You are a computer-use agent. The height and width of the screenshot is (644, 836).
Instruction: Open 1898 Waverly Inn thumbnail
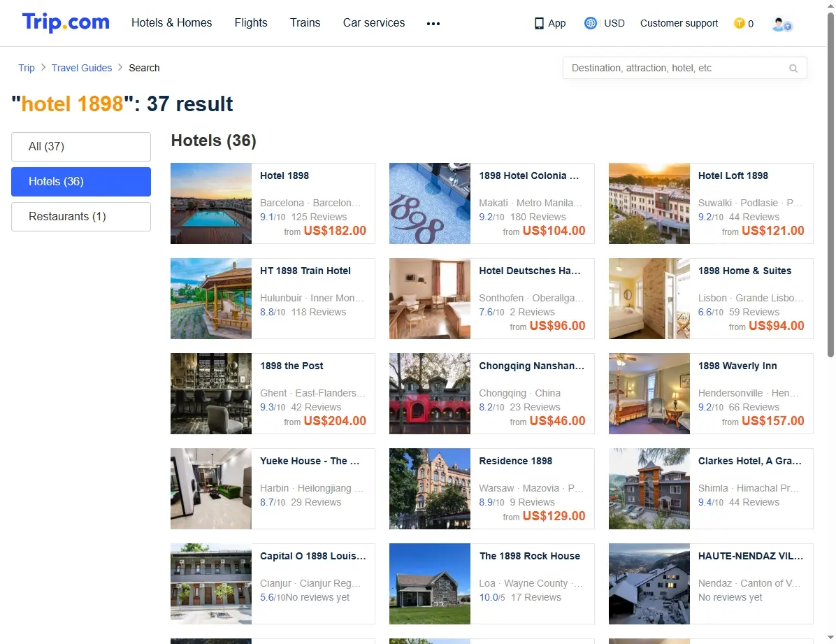click(649, 393)
